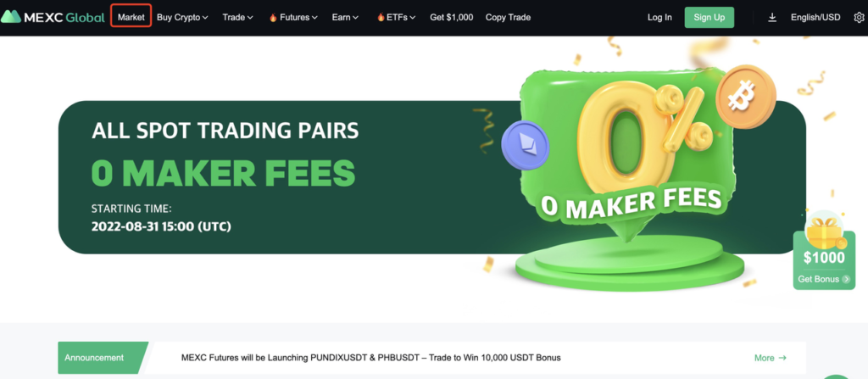Screen dimensions: 868x379
Task: Click the orange Bitcoin coin graphic
Action: (x=745, y=97)
